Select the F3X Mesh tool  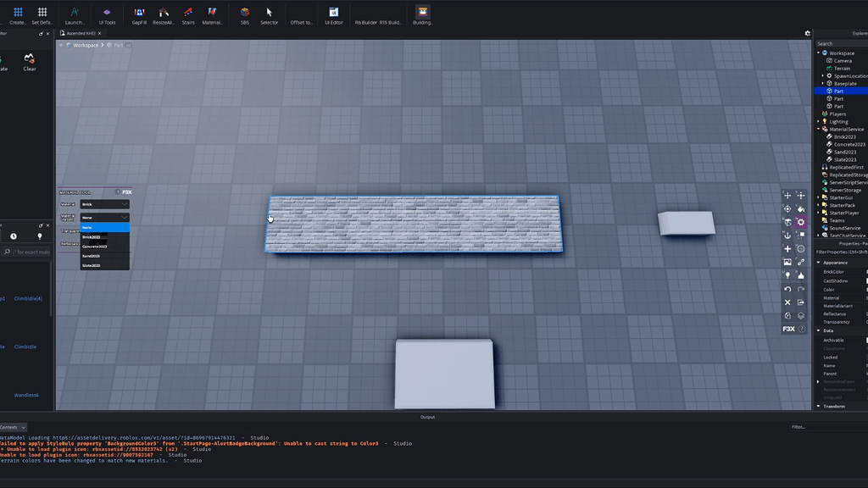tap(801, 248)
